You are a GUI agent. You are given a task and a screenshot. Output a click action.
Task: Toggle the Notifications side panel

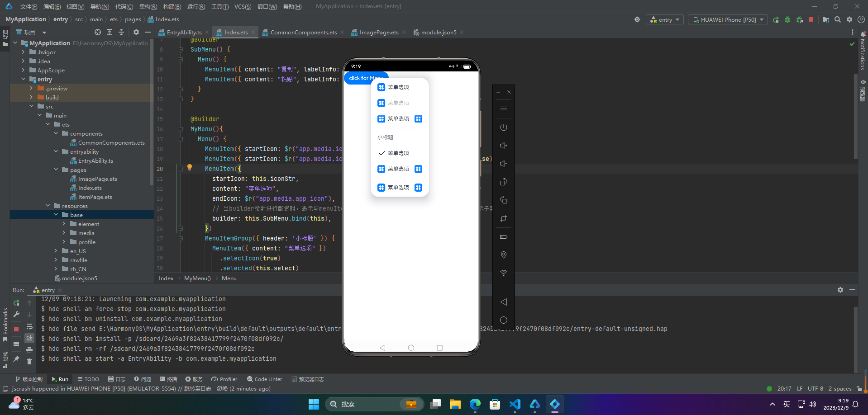pos(863,51)
